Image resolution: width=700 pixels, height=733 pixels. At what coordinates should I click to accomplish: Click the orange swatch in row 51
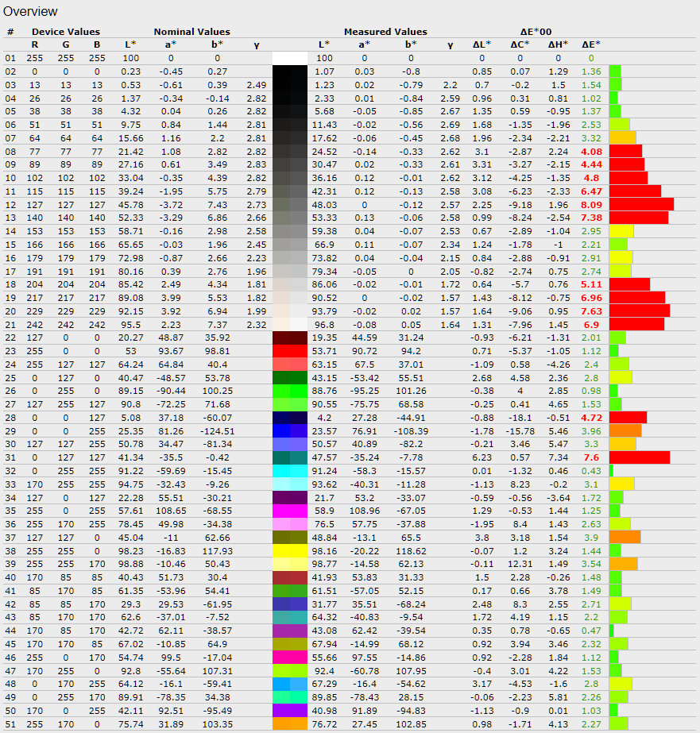[x=289, y=723]
